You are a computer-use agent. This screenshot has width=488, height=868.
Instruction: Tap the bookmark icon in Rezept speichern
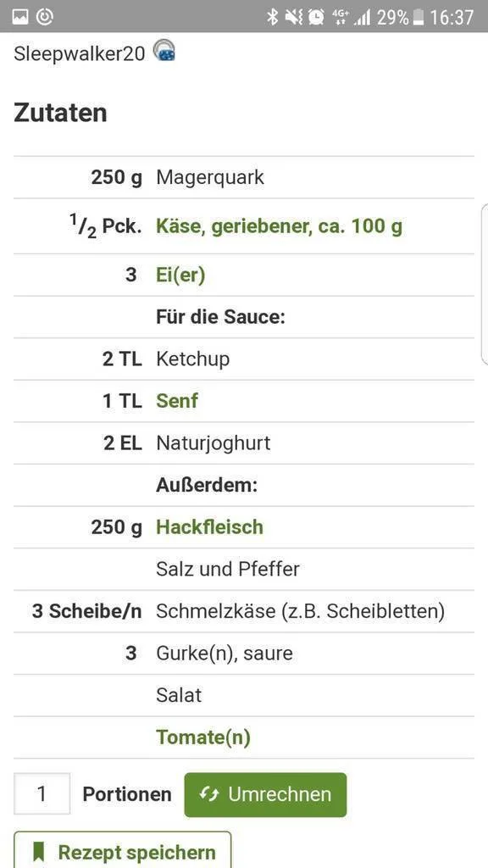tap(38, 852)
